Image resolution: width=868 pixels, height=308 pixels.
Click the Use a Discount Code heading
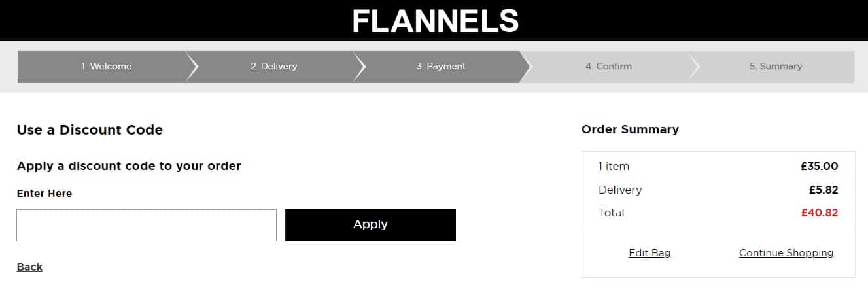pyautogui.click(x=90, y=130)
